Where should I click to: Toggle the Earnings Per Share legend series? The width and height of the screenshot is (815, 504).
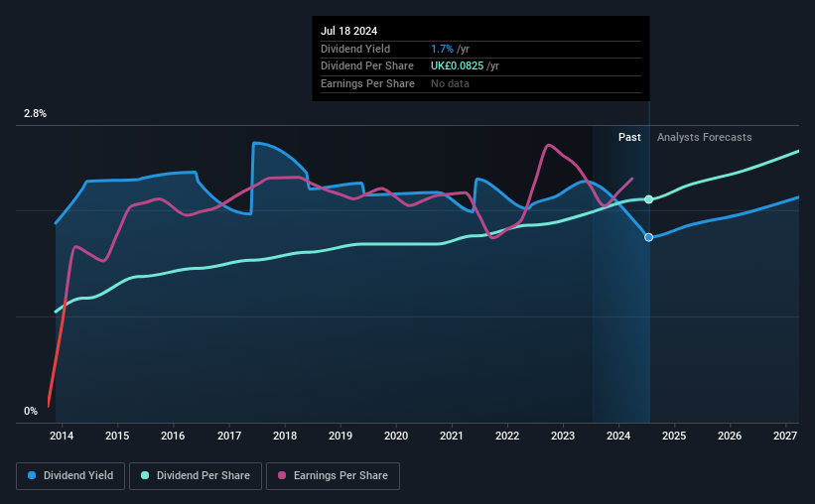point(333,476)
